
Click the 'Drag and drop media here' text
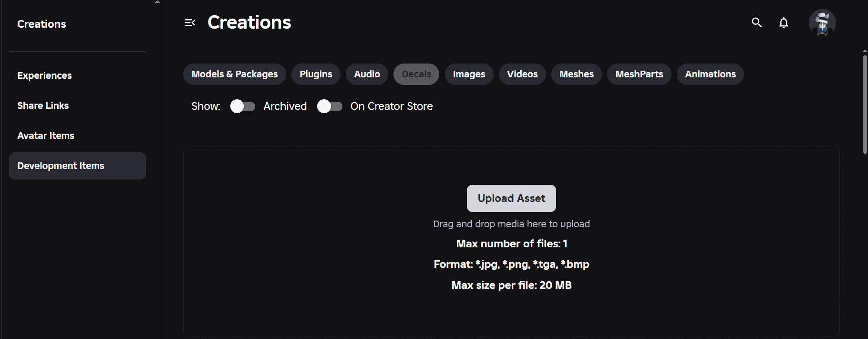tap(511, 224)
